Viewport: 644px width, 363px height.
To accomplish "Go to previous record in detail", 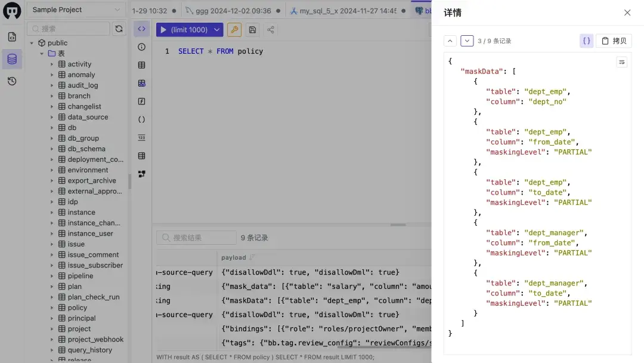I will (450, 41).
